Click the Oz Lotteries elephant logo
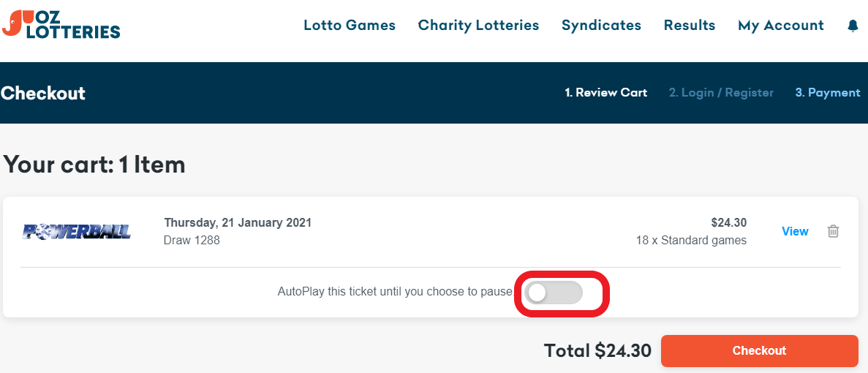868x373 pixels. coord(61,24)
